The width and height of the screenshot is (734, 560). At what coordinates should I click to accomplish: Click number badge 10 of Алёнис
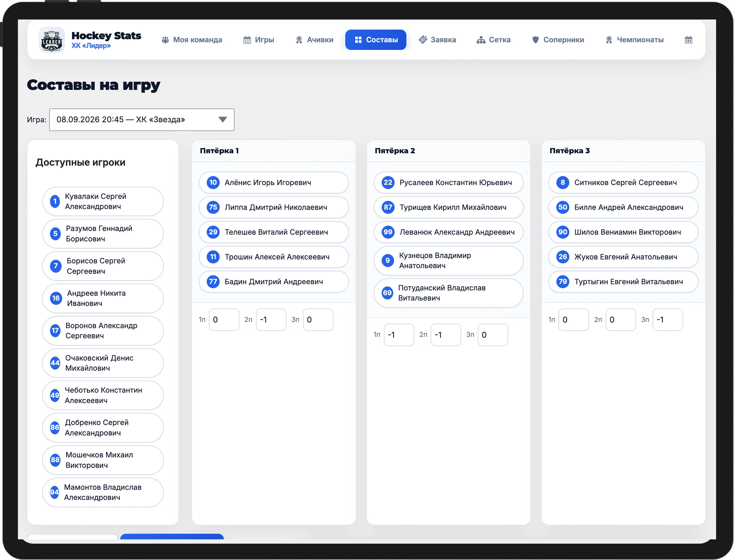[x=213, y=182]
